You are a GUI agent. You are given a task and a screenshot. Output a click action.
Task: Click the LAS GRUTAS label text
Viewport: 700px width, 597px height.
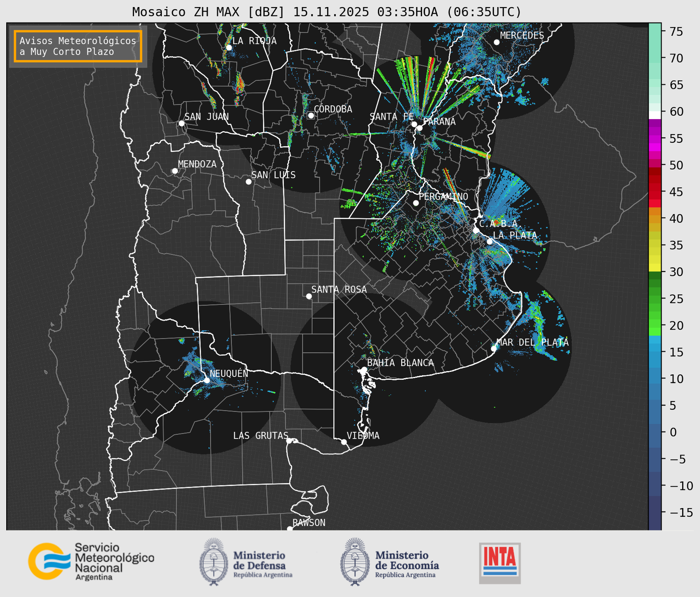[260, 436]
